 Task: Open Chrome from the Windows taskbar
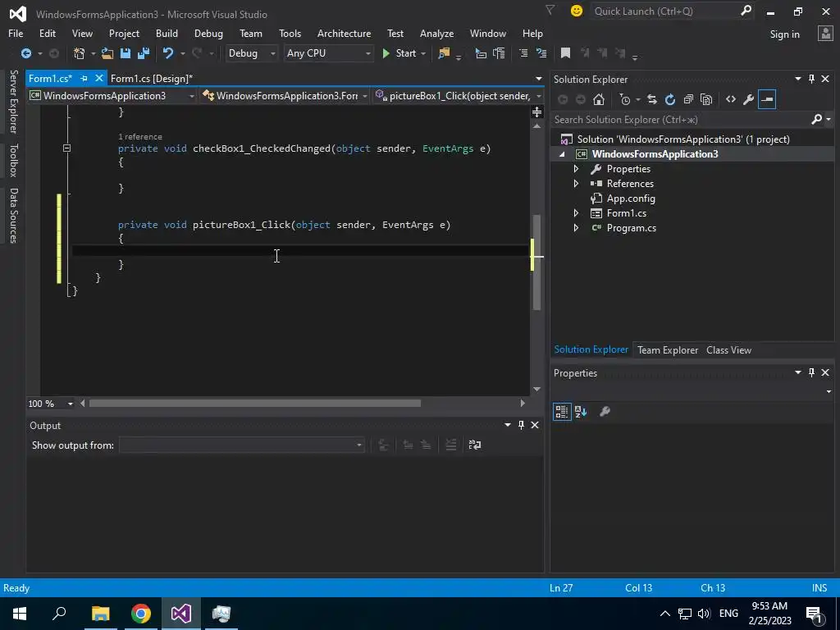point(141,614)
